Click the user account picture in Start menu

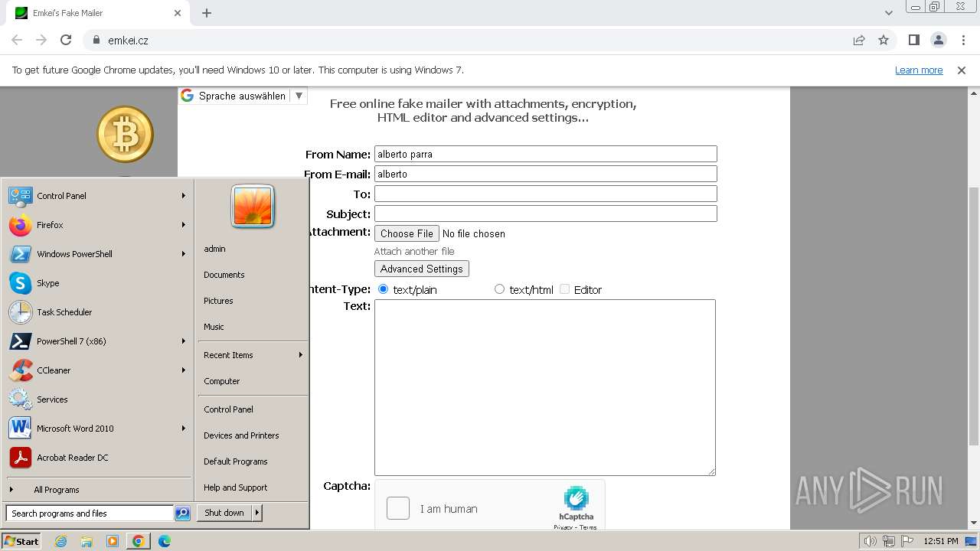(253, 207)
